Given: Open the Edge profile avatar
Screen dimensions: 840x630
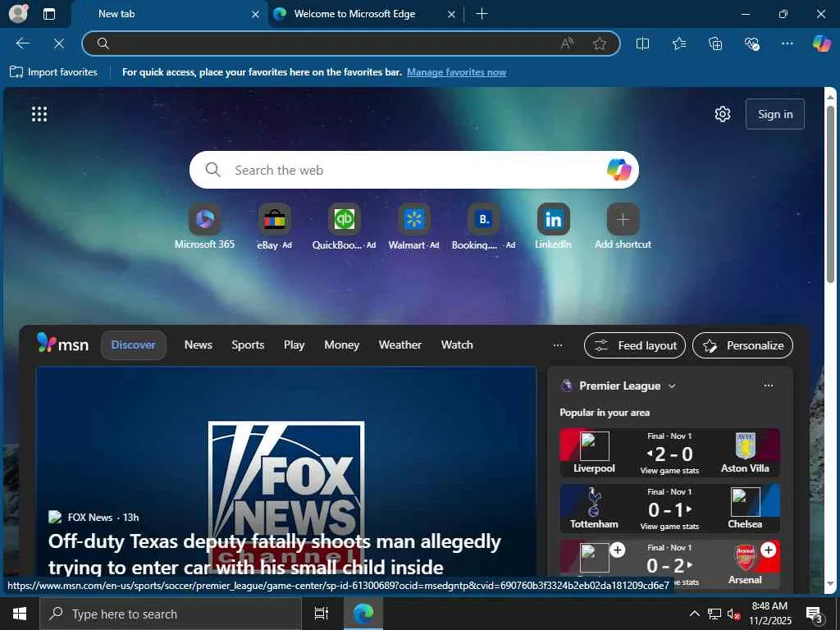Looking at the screenshot, I should click(x=18, y=14).
